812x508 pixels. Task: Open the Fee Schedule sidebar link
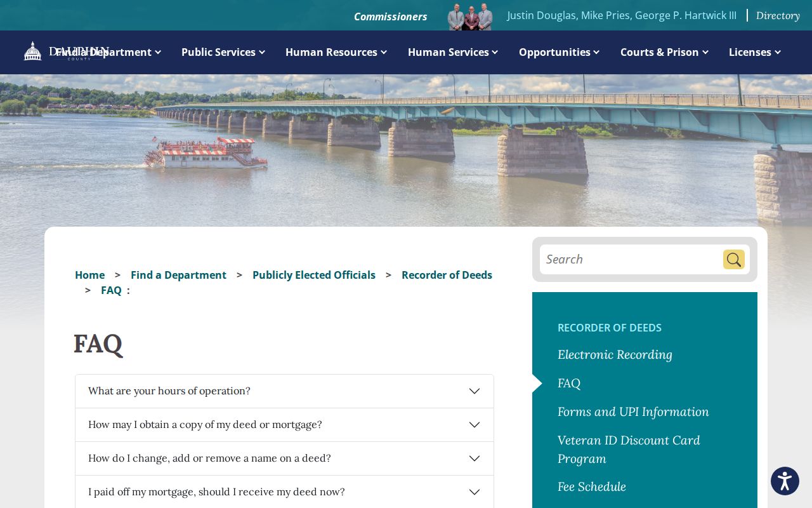pos(592,486)
